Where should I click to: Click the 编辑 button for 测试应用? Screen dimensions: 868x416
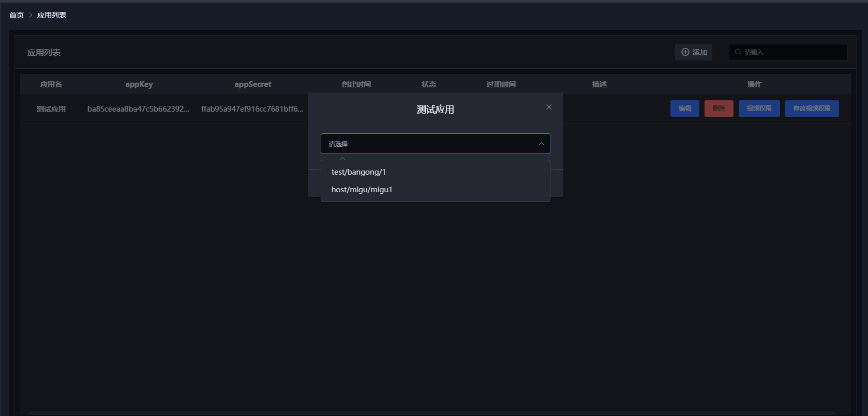[x=685, y=109]
